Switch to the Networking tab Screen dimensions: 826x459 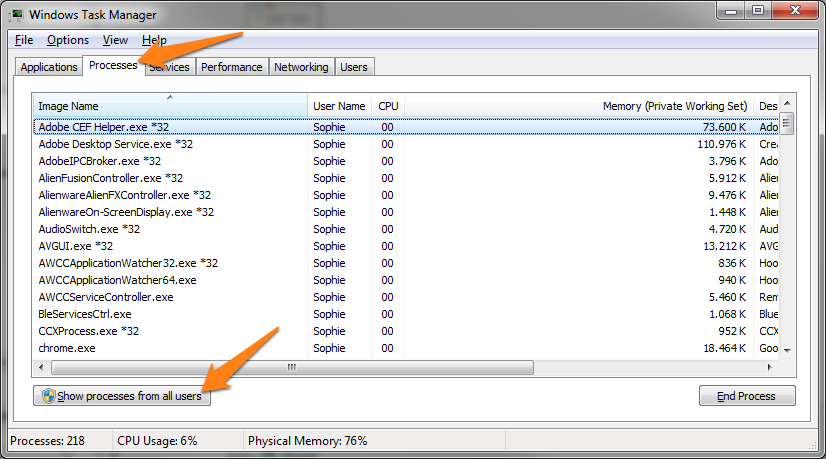(301, 67)
